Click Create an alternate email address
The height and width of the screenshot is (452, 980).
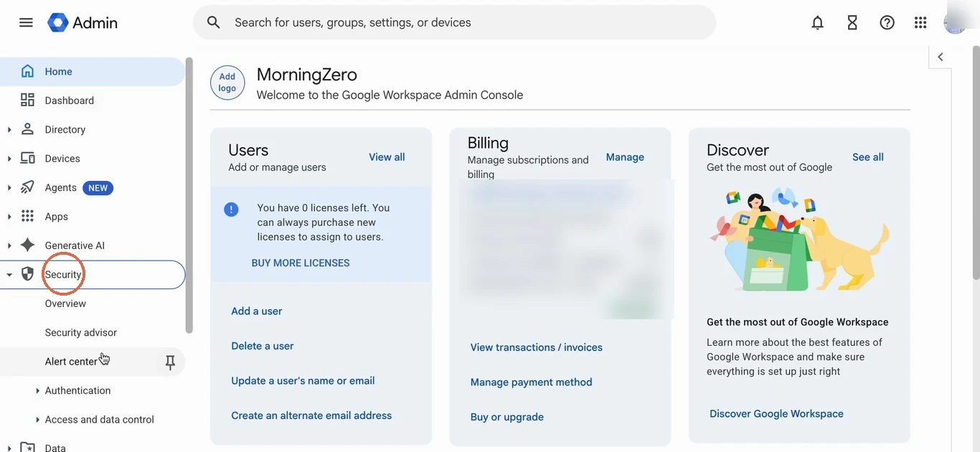[311, 415]
